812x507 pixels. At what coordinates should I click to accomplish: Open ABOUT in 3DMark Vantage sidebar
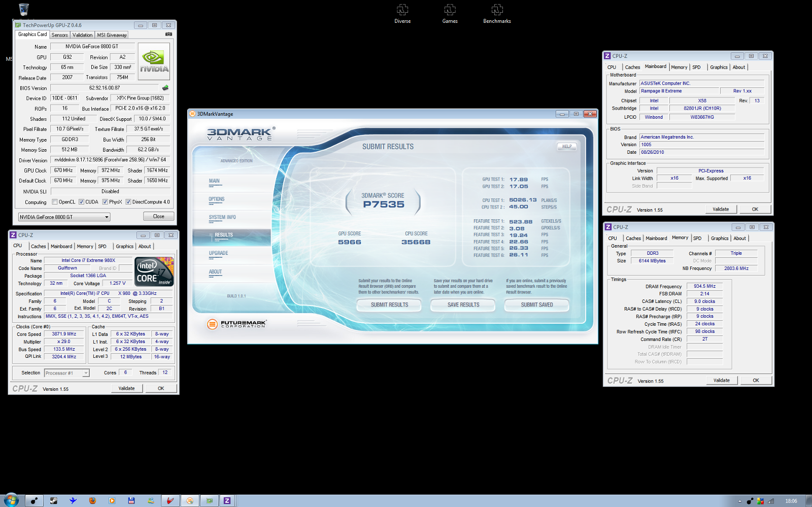pyautogui.click(x=215, y=272)
